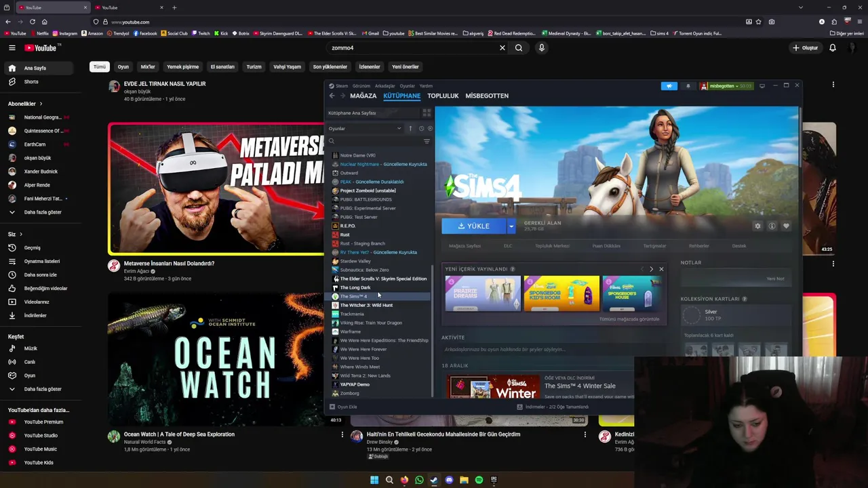Image resolution: width=868 pixels, height=488 pixels.
Task: Expand the Abonelikler section chevron
Action: 41,104
